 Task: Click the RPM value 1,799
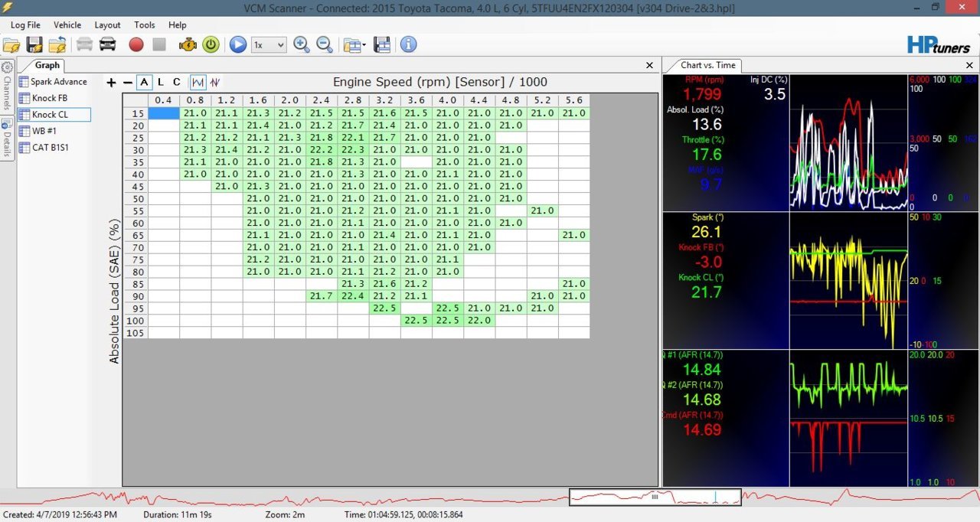(x=702, y=95)
